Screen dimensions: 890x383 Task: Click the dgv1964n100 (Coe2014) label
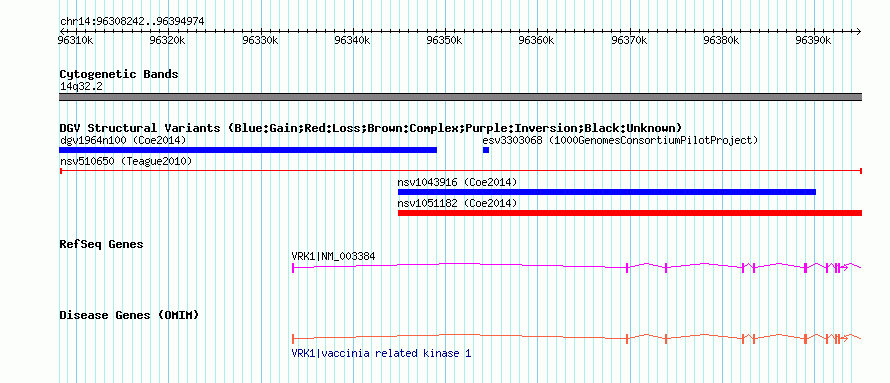click(123, 140)
